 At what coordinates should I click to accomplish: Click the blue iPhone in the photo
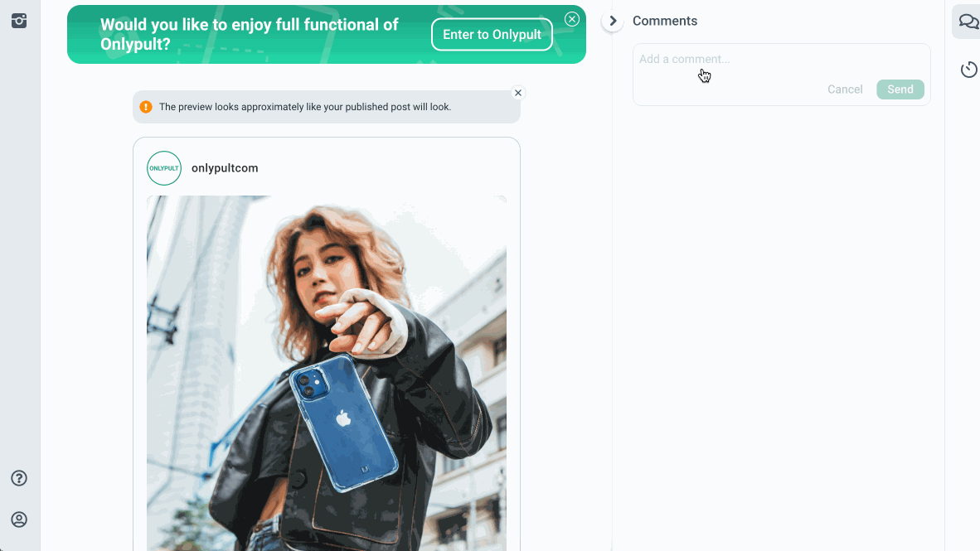(x=343, y=418)
